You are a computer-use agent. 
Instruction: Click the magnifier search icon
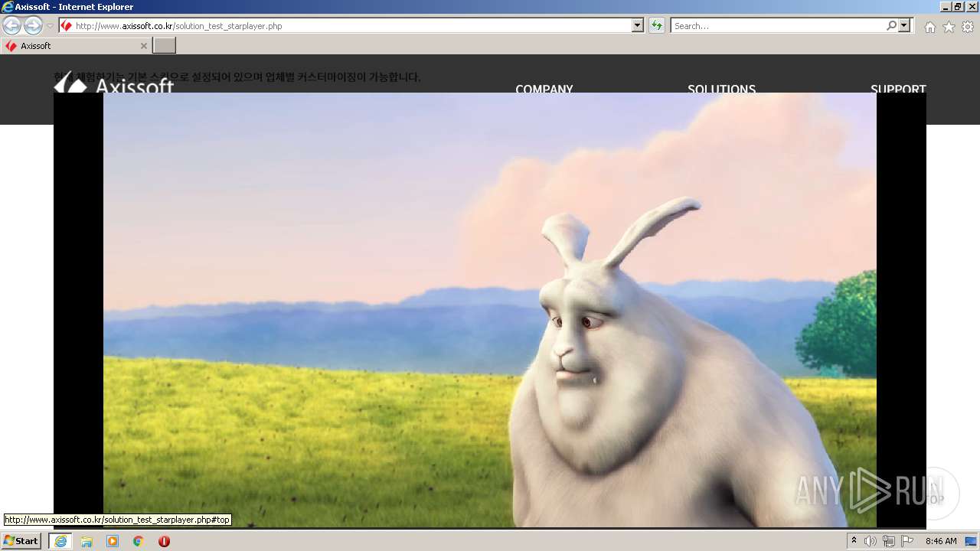(891, 26)
